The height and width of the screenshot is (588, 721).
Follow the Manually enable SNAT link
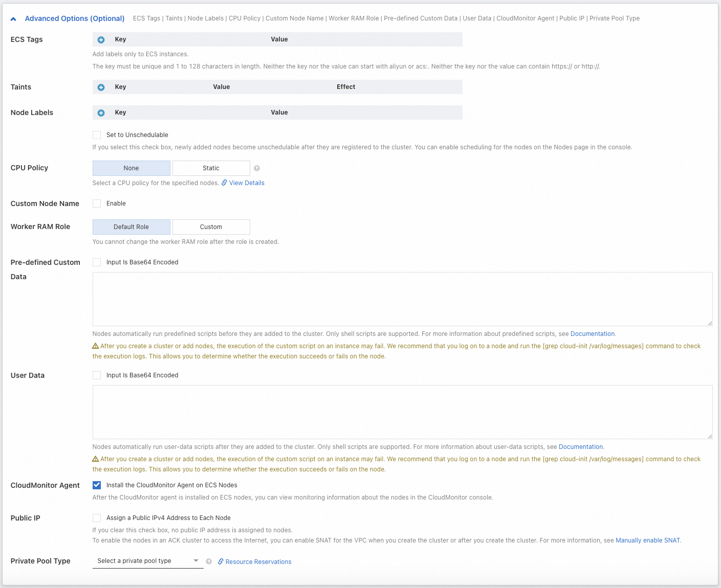(x=648, y=540)
